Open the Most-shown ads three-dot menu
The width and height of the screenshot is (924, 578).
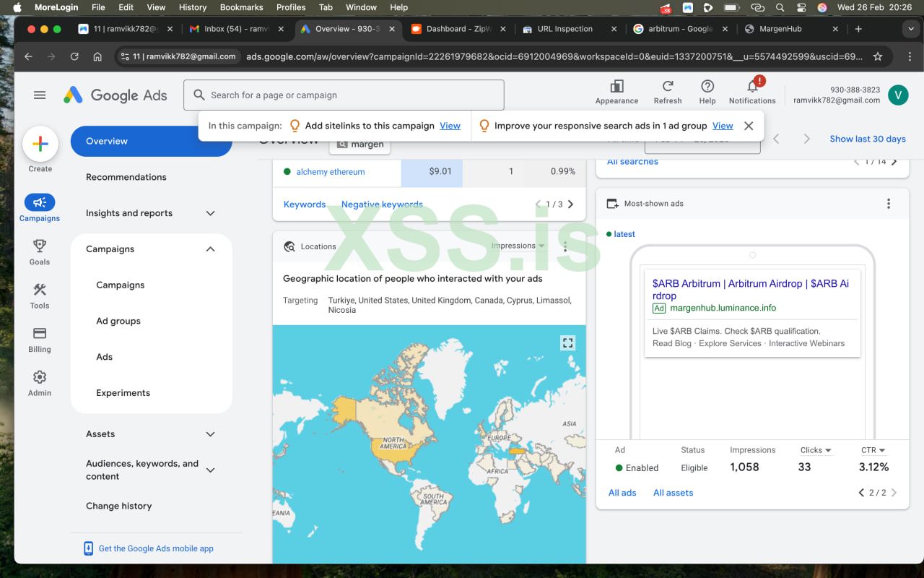tap(889, 204)
